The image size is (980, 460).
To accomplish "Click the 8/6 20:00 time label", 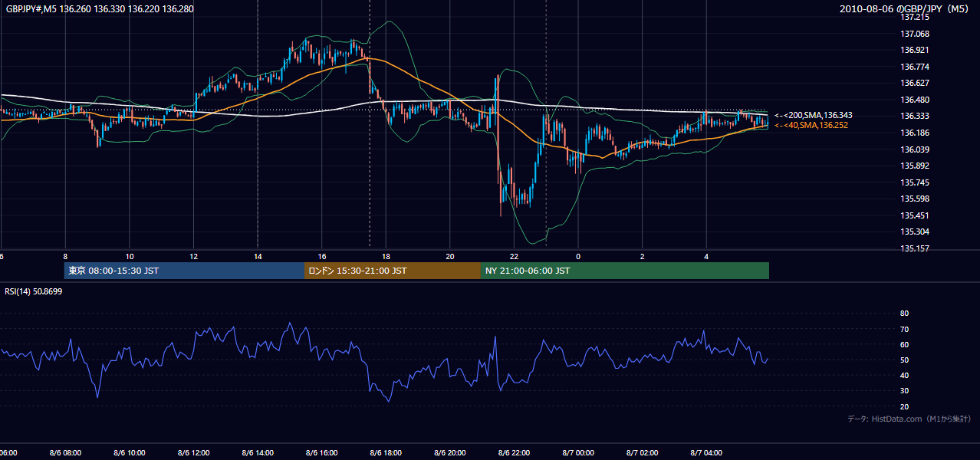I will tap(449, 452).
